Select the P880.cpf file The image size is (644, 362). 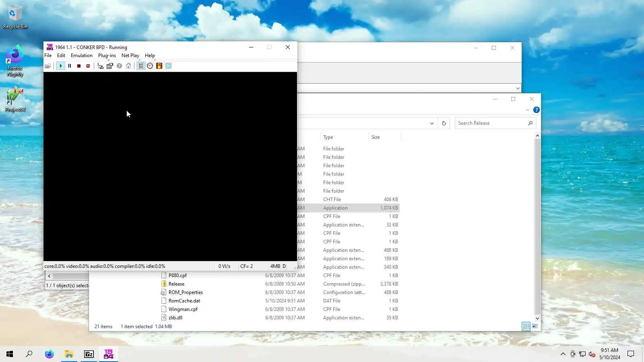coord(178,276)
